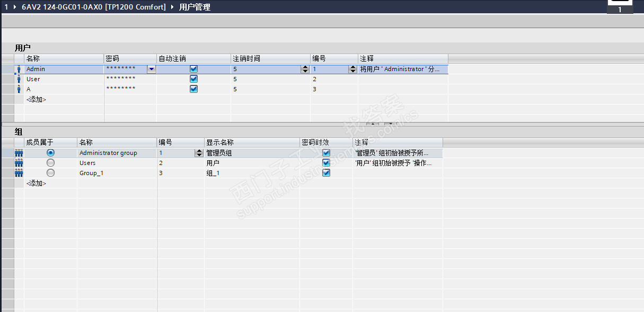Viewport: 644px width, 312px height.
Task: Click group icon beside Users group
Action: (x=19, y=163)
